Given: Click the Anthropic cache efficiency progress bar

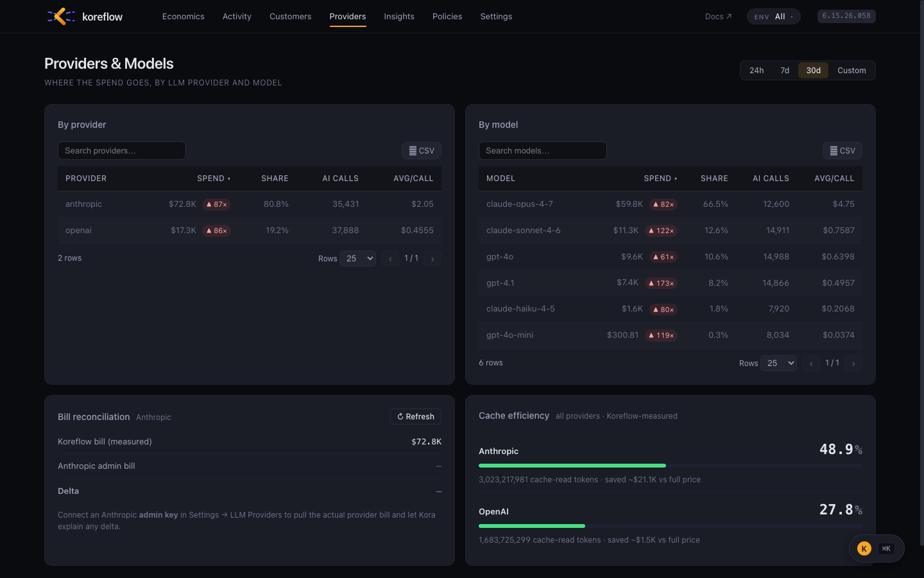Looking at the screenshot, I should click(671, 466).
